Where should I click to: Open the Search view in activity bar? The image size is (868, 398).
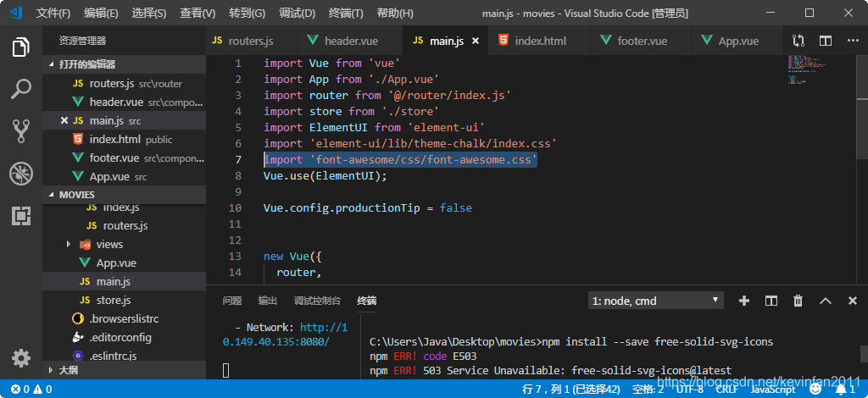[x=21, y=89]
